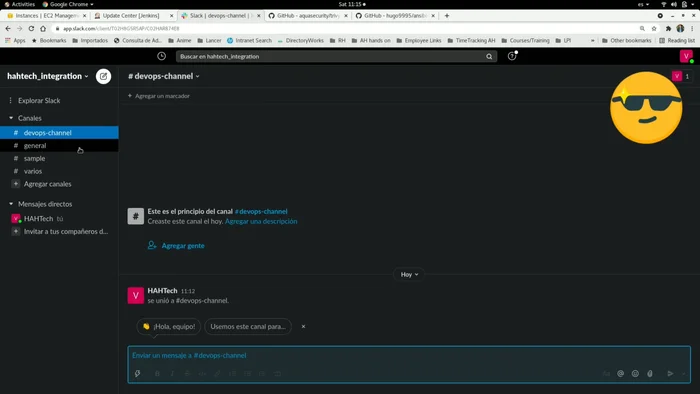
Task: Click the search magnifier in Slack search bar
Action: (489, 57)
